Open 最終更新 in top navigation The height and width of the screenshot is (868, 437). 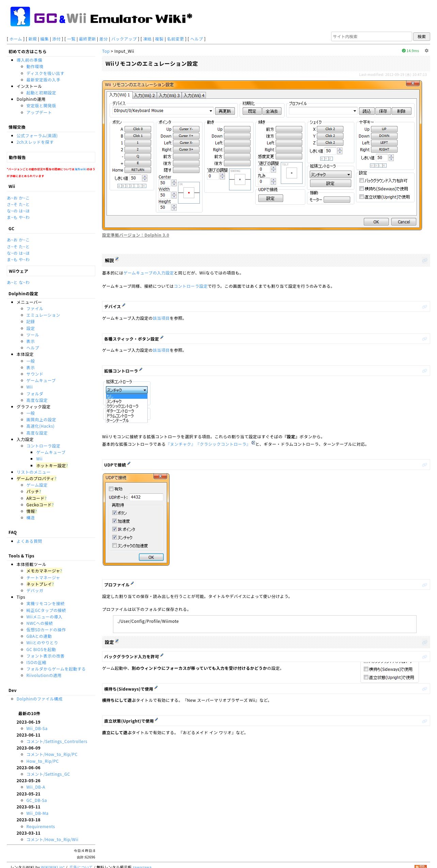coord(87,39)
